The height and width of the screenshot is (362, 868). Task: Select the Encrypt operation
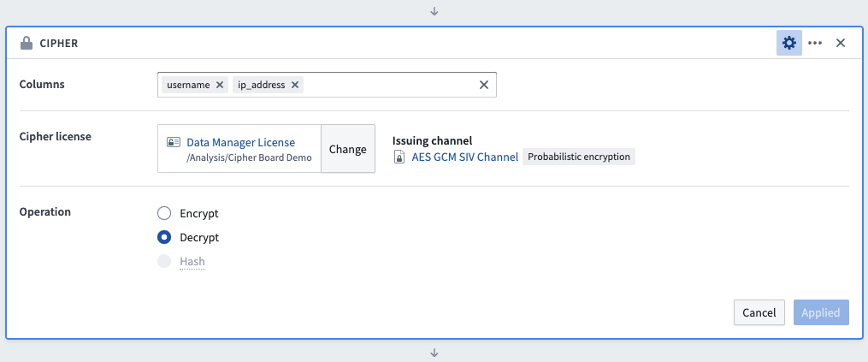click(164, 213)
